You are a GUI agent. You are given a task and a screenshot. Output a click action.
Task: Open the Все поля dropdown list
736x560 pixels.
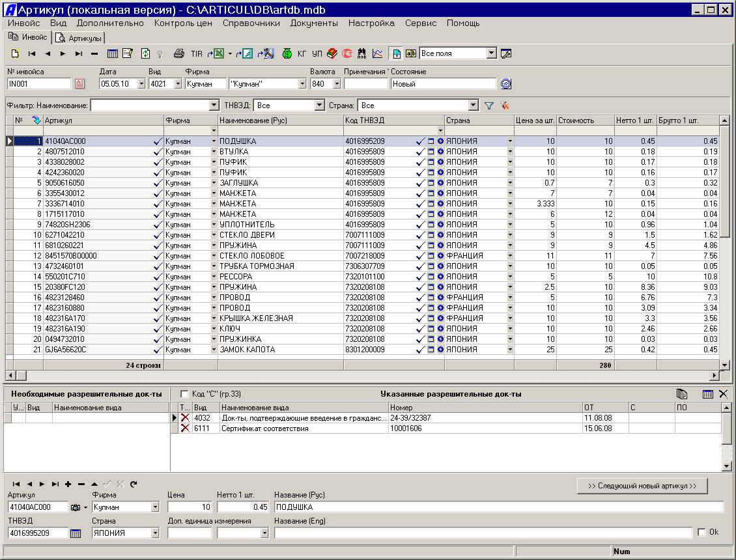click(x=491, y=53)
